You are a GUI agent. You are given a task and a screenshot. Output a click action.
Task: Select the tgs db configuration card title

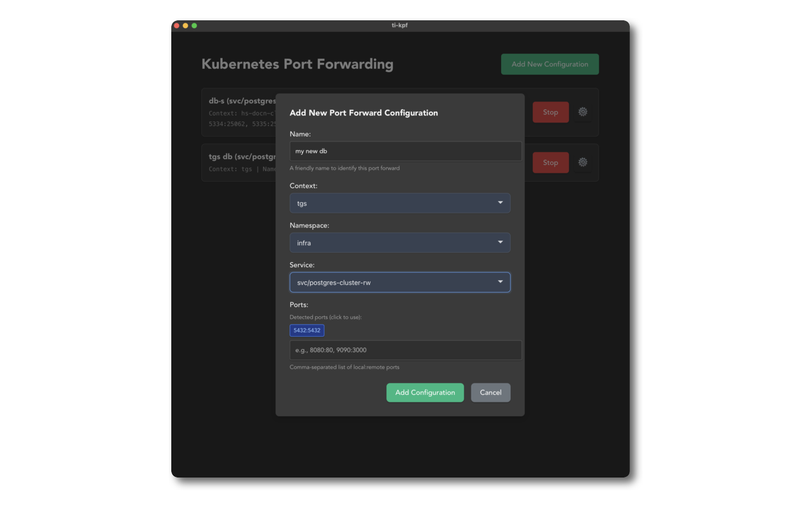pos(242,157)
